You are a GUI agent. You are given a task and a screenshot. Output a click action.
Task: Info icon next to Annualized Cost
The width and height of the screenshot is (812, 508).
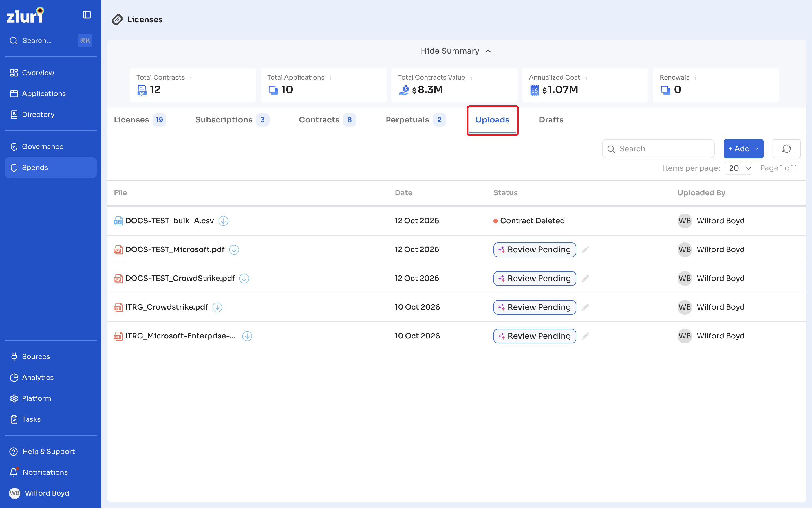(586, 78)
